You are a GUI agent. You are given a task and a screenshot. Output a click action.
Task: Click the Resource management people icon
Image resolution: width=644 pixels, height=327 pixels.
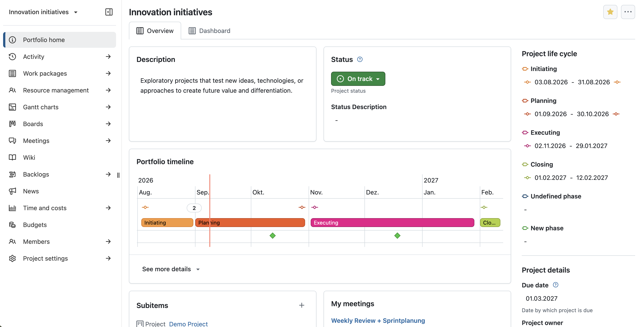(12, 90)
